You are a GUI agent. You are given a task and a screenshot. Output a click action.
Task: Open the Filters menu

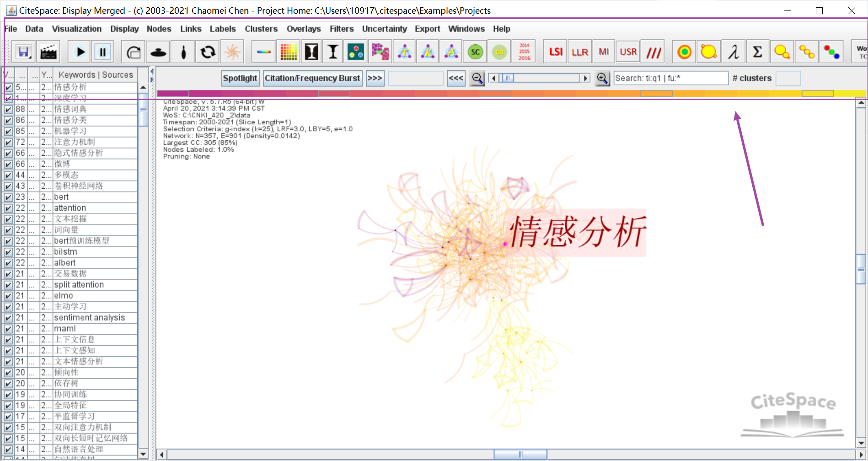click(342, 29)
